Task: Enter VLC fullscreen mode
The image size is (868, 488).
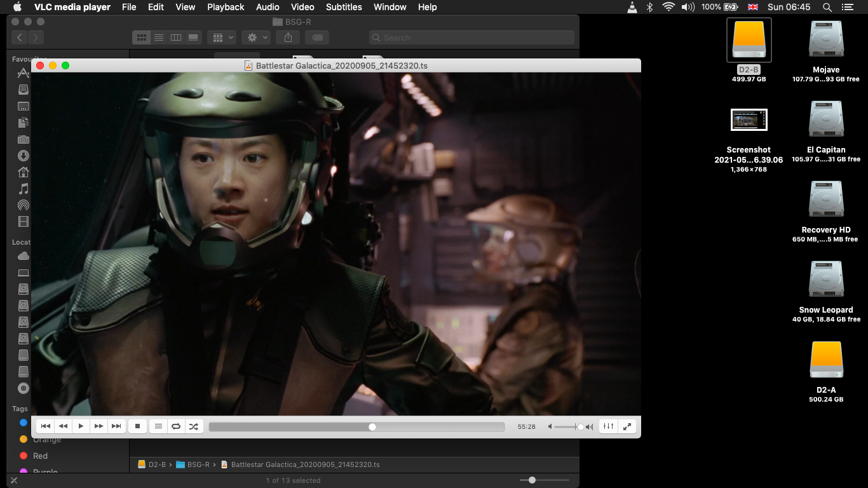Action: (x=627, y=426)
